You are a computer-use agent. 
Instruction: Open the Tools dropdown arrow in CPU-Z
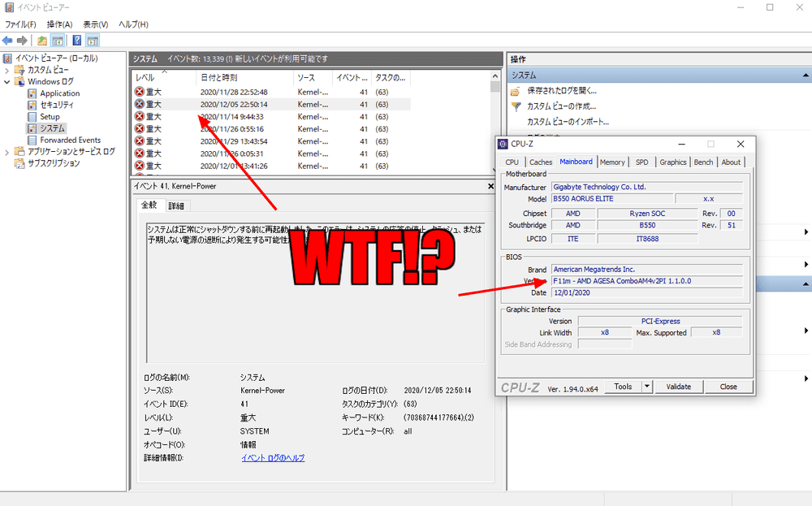647,387
